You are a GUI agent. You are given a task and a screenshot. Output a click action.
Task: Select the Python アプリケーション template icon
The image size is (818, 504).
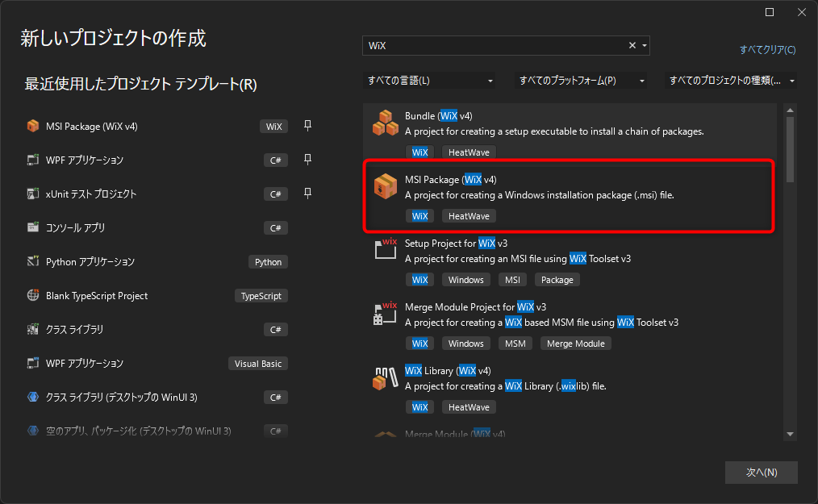(33, 261)
